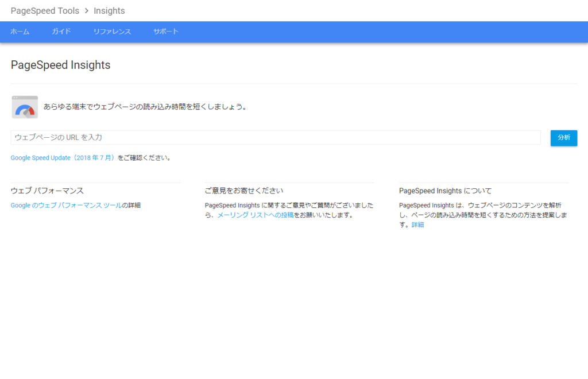This screenshot has width=588, height=379.
Task: Click the をご確認ください text after Speed Update
Action: 144,157
